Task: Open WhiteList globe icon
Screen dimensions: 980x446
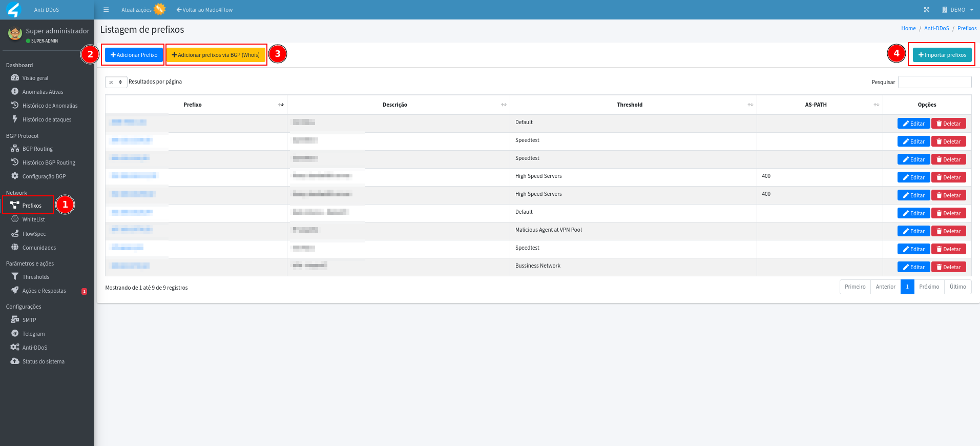Action: tap(15, 219)
